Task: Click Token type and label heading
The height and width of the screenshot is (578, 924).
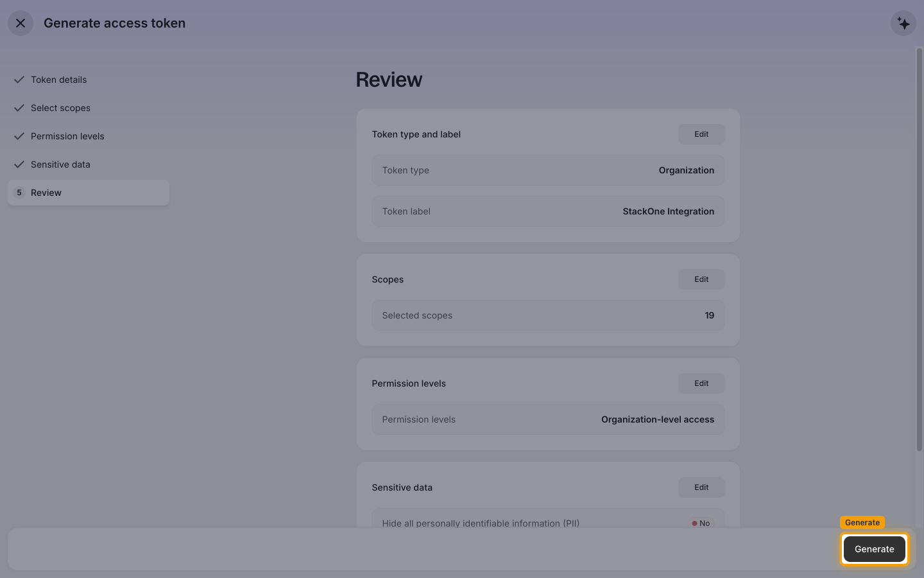Action: (x=416, y=134)
